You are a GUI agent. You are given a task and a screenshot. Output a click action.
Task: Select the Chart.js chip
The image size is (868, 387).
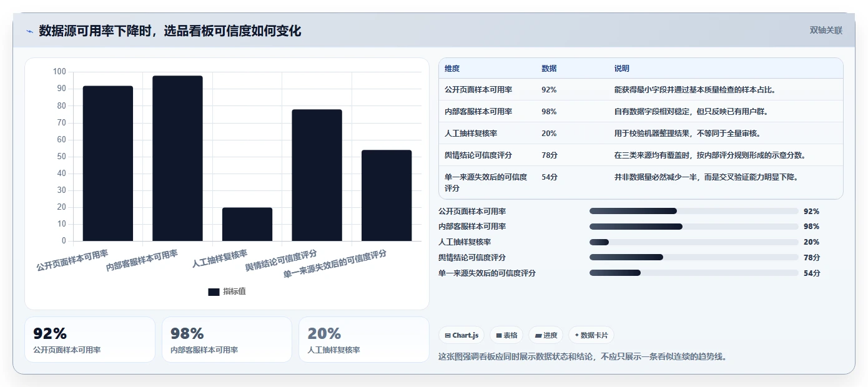[461, 335]
